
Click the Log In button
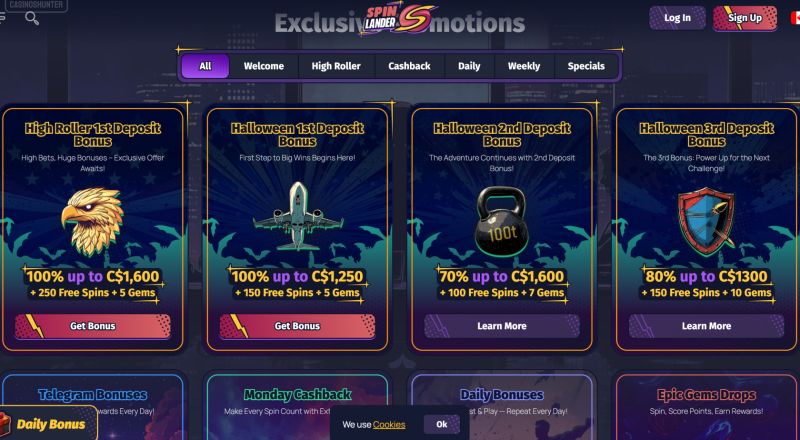(x=677, y=18)
